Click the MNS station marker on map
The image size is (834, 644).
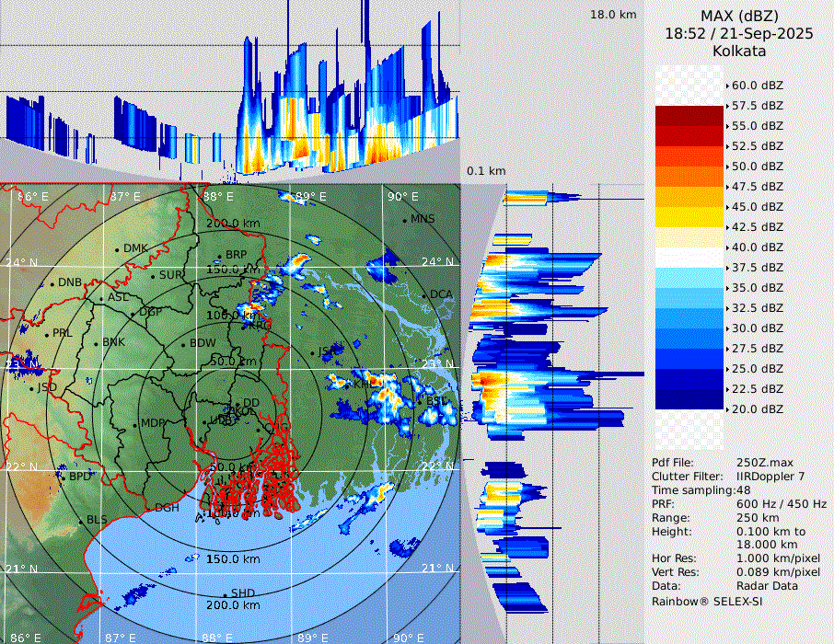coord(405,220)
